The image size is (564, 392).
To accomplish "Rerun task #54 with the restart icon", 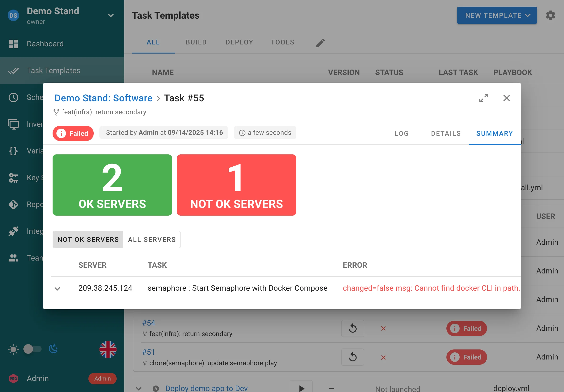I will click(352, 328).
